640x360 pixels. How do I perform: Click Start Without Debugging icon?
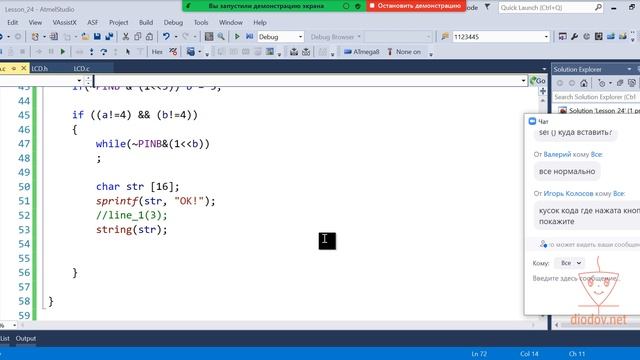point(249,37)
